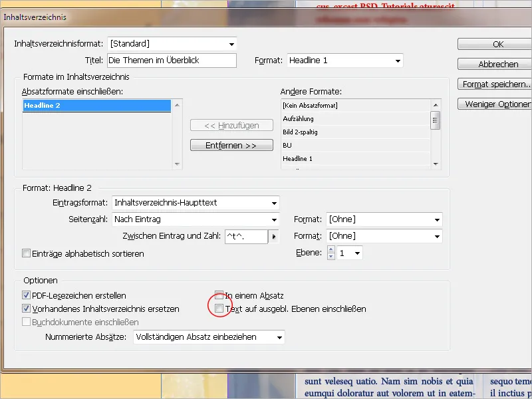Click the Abbrechen button
532x399 pixels.
495,64
